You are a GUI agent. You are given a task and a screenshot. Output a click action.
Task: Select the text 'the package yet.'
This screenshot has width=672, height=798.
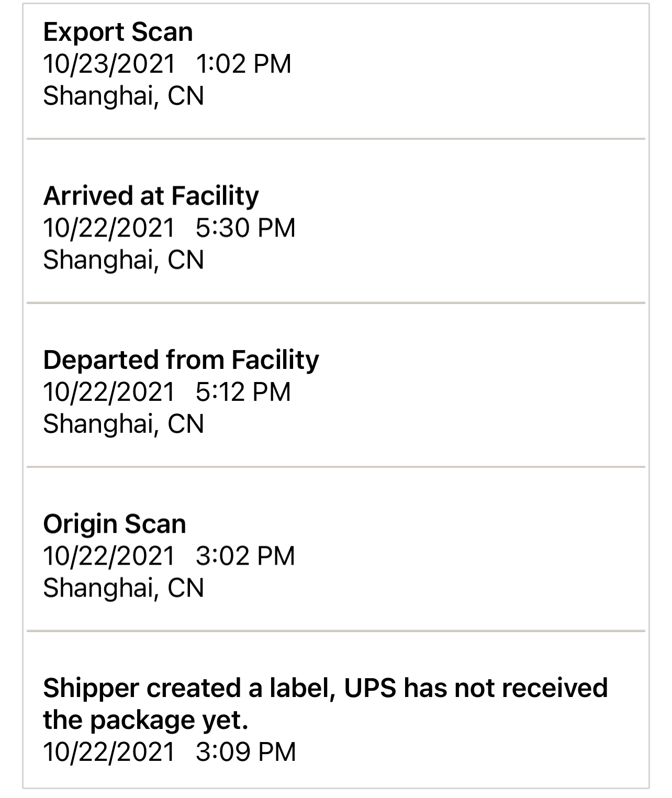[145, 721]
